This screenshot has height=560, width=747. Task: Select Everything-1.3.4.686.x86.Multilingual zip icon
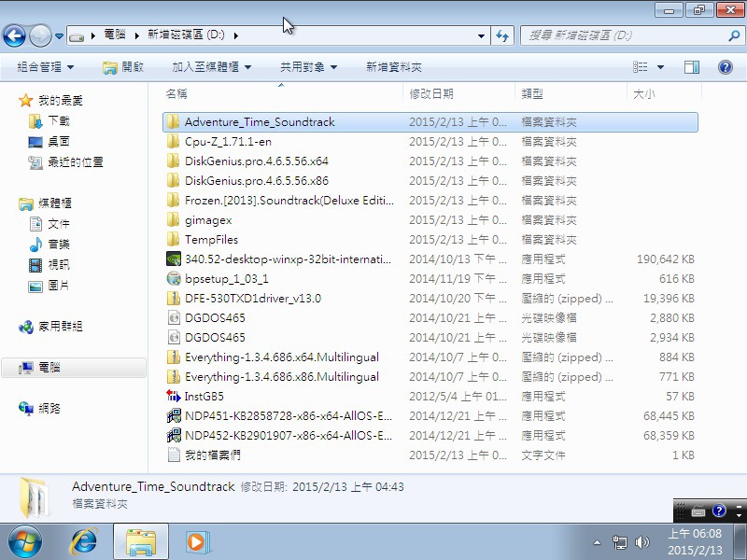174,377
